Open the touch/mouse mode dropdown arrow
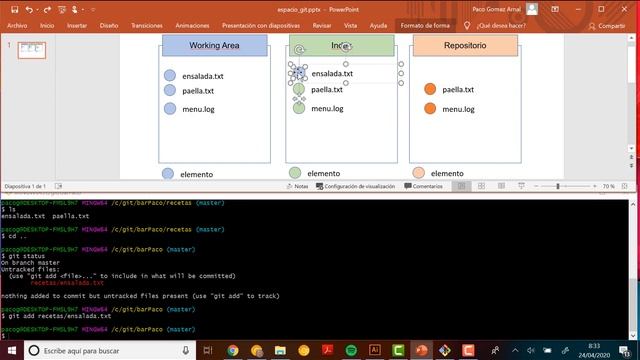Screen dimensions: 640x360 83,9
